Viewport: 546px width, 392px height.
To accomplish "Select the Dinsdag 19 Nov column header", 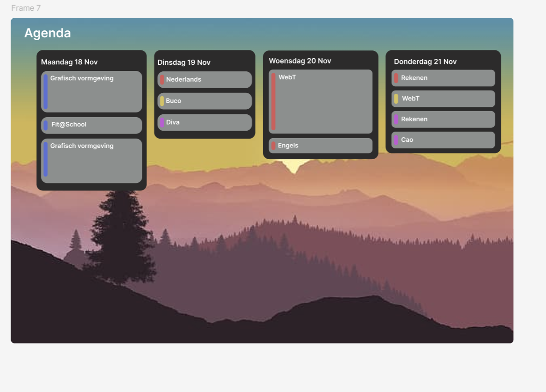I will [x=184, y=62].
